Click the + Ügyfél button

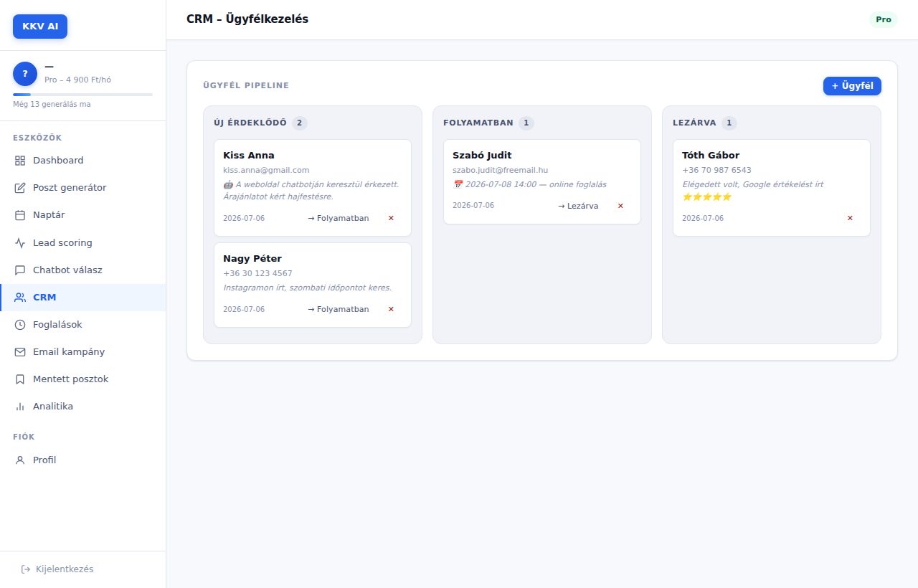(852, 86)
